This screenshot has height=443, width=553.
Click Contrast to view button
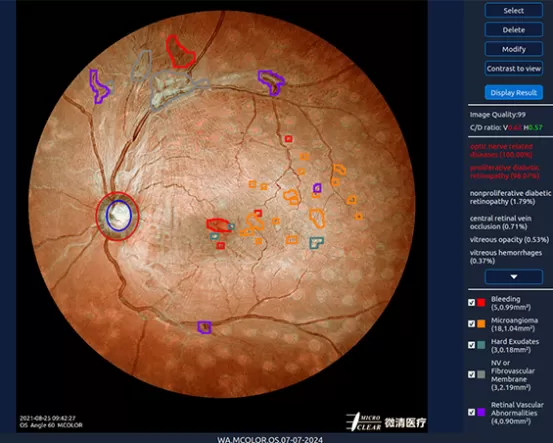click(x=514, y=68)
